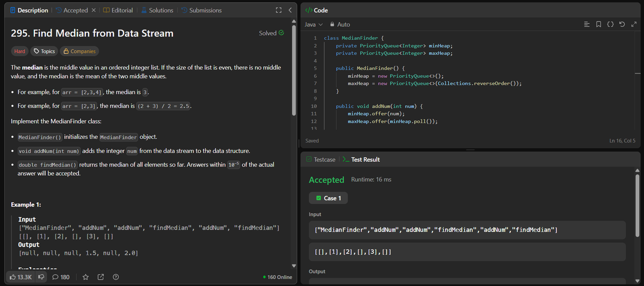
Task: Click the input arguments [[],[1],[2],[],[3],[]] field
Action: (x=467, y=252)
